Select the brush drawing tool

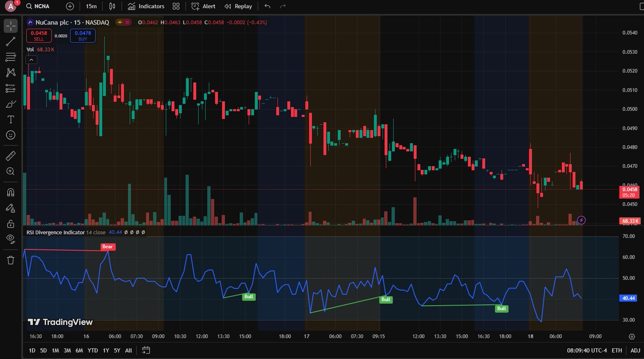11,104
